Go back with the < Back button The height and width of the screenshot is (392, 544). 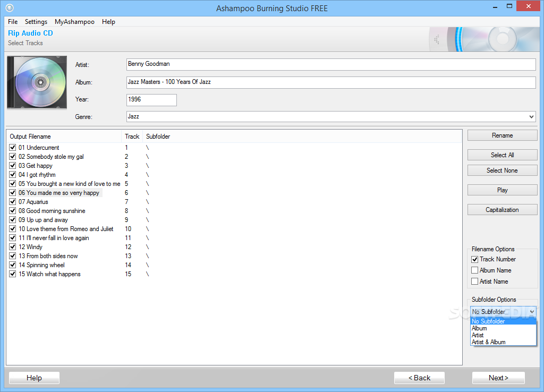419,378
